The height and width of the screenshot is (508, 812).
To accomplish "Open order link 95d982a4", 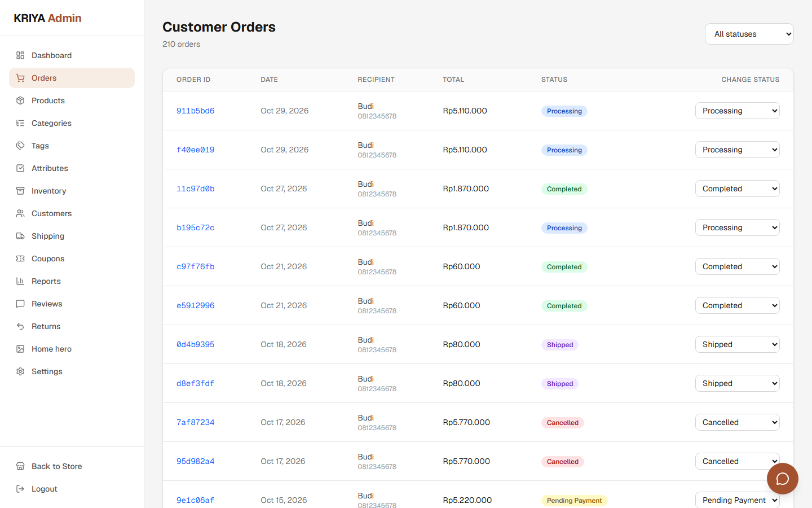I will [196, 461].
